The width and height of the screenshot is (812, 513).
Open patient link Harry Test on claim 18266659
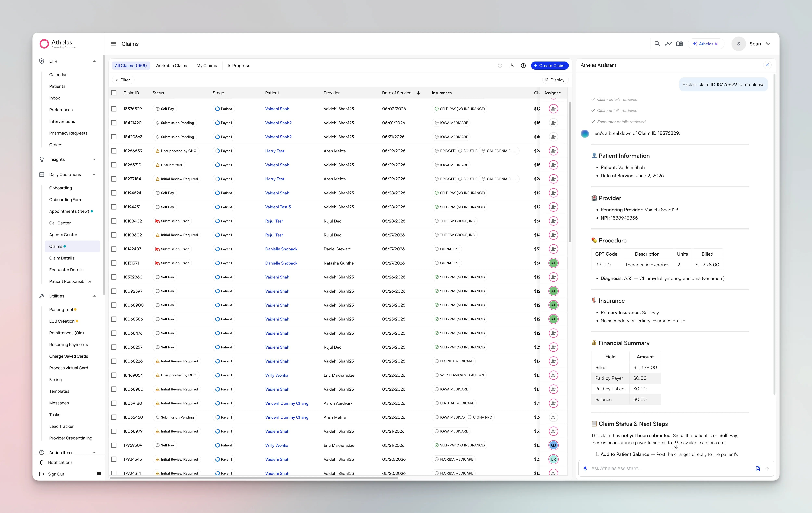pyautogui.click(x=274, y=151)
